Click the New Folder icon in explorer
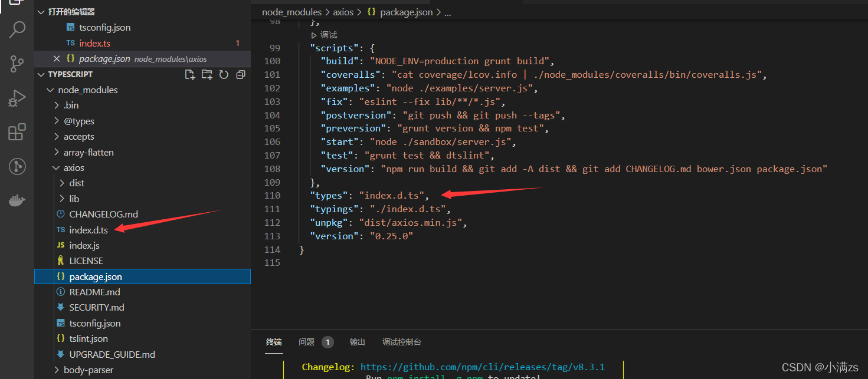 pos(207,74)
